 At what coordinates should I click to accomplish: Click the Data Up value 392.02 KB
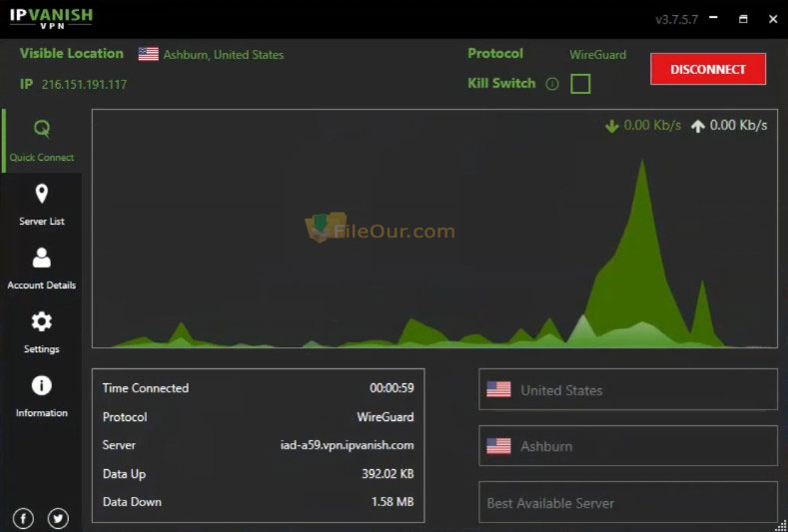click(388, 474)
